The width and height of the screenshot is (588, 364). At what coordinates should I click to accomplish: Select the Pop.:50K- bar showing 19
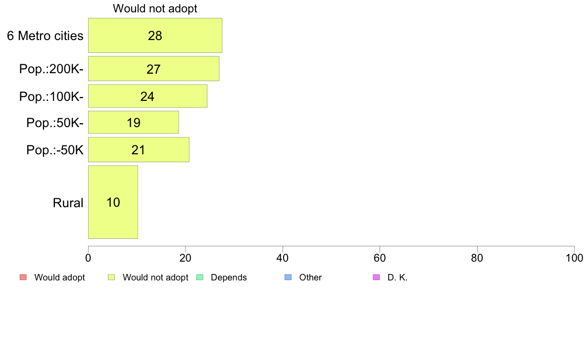(x=134, y=122)
